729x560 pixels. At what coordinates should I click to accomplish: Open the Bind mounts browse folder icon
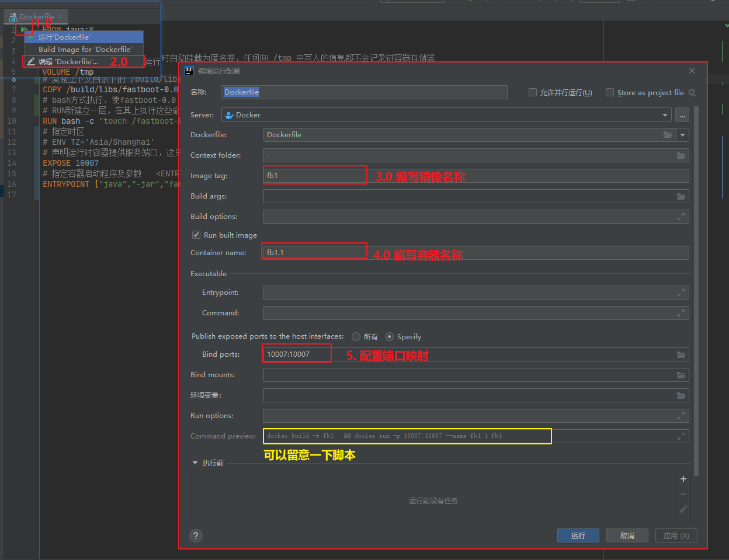coord(681,375)
